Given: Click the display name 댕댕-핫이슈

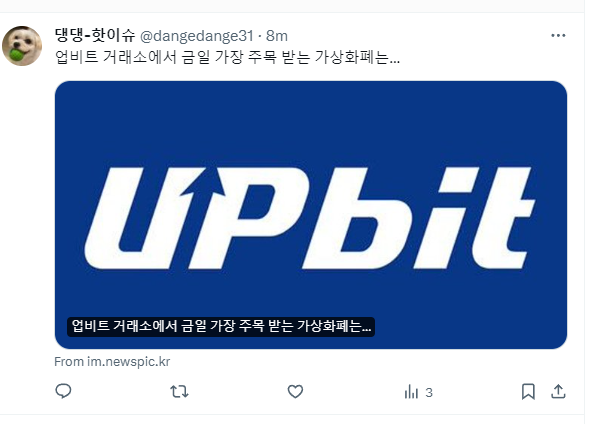Looking at the screenshot, I should click(95, 35).
